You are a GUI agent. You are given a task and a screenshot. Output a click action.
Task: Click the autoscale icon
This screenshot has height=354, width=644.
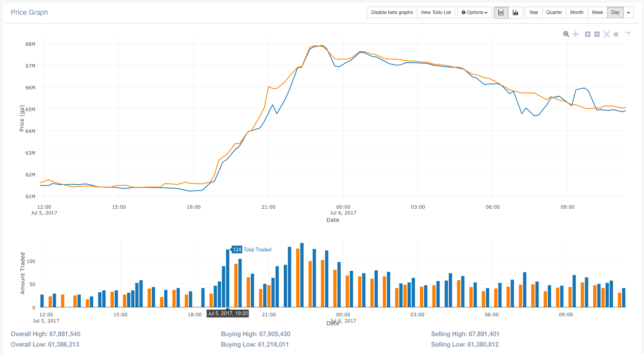coord(606,34)
